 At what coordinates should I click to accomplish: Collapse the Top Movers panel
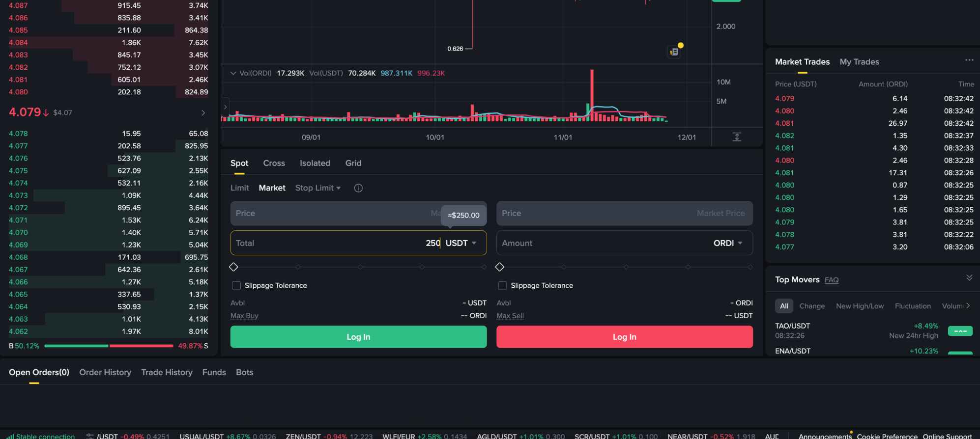pyautogui.click(x=969, y=278)
